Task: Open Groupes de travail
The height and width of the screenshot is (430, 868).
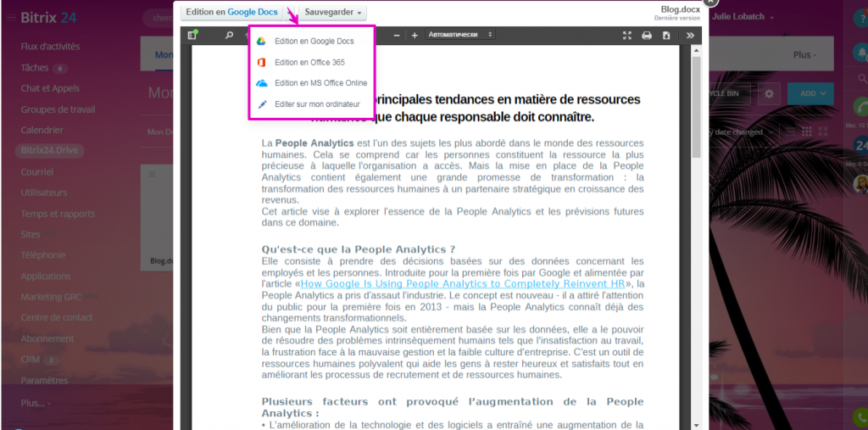Action: 58,109
